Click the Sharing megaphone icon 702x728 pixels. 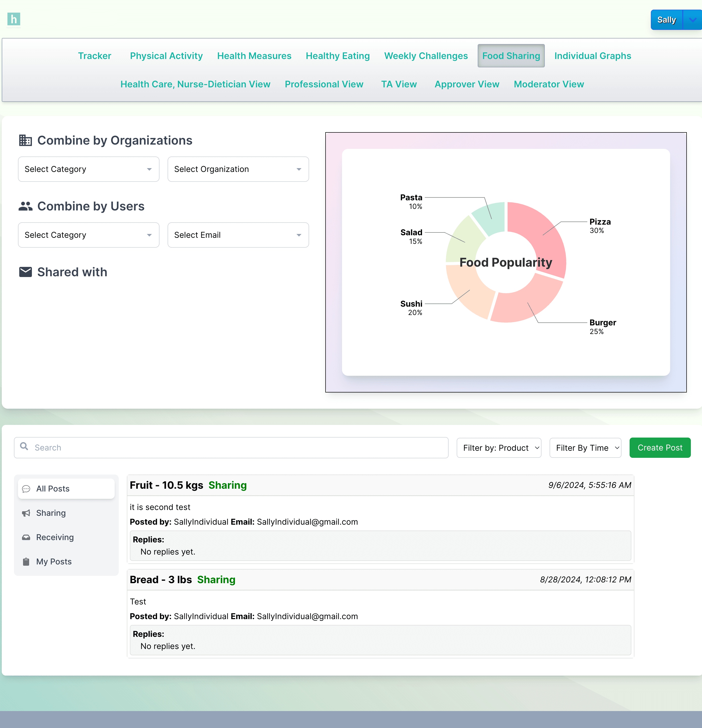pos(26,513)
